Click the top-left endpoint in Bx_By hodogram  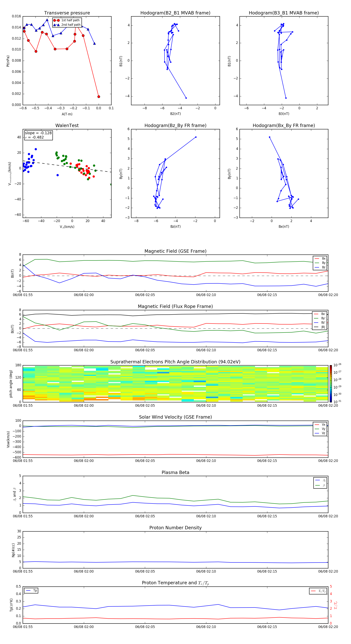[269, 137]
